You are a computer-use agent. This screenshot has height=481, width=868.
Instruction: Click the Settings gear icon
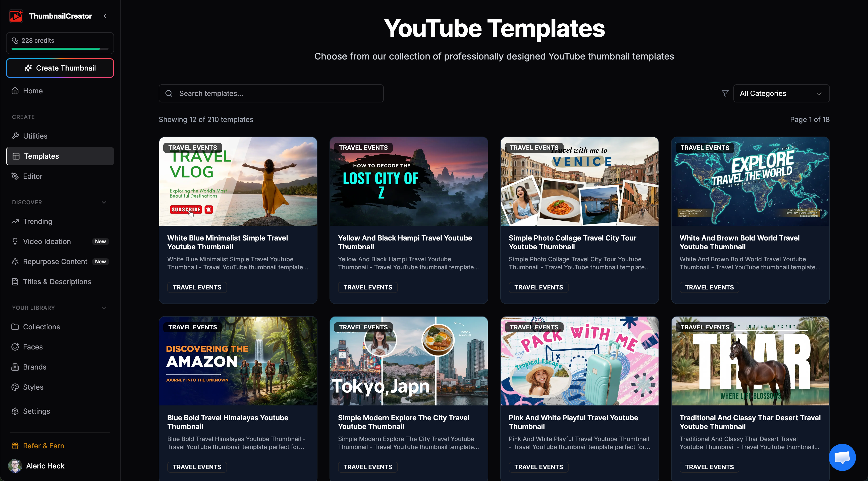[x=15, y=411]
